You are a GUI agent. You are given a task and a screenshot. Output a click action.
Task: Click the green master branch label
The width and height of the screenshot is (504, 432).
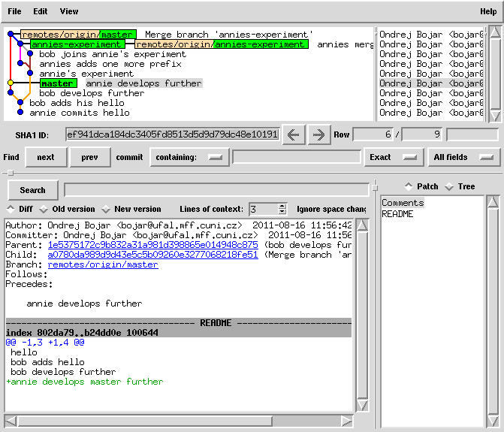pyautogui.click(x=58, y=83)
